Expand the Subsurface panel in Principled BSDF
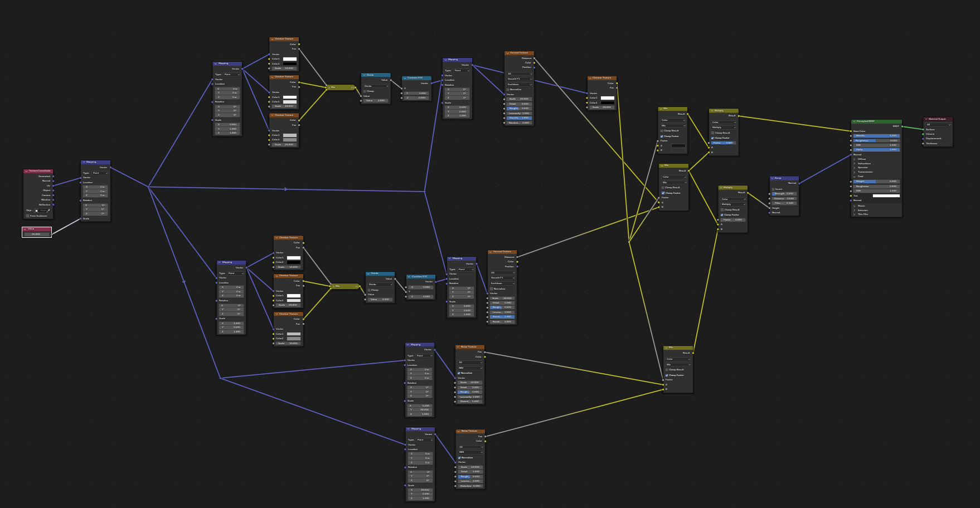980x508 pixels. [864, 164]
